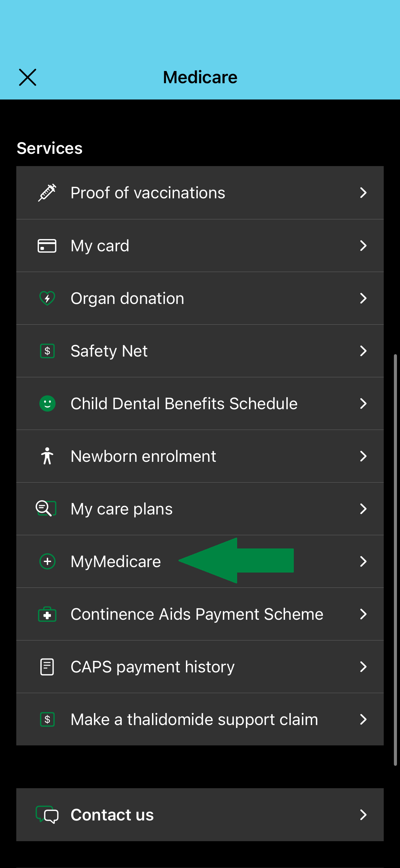
Task: Tap the magnifier icon for My care plans
Action: (46, 509)
